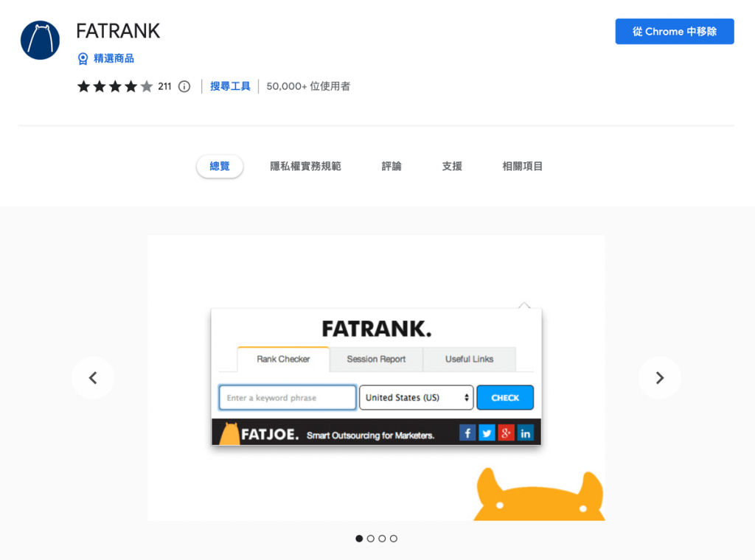Click the Google Plus icon in banner

pyautogui.click(x=506, y=433)
